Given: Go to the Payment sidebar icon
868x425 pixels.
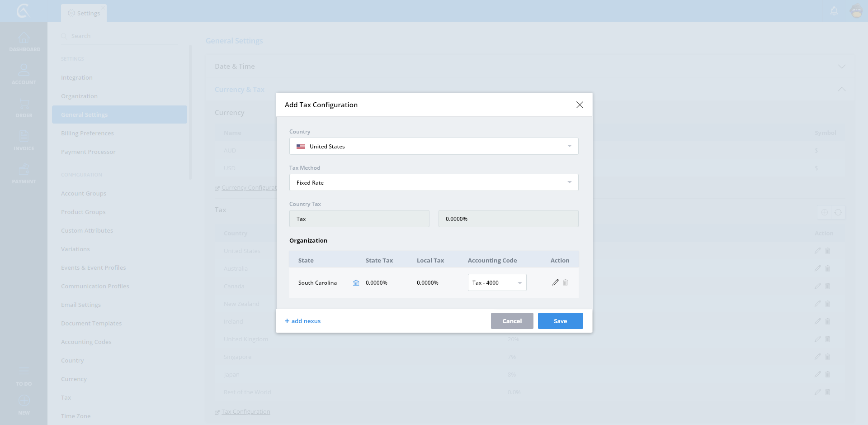Looking at the screenshot, I should (x=24, y=173).
